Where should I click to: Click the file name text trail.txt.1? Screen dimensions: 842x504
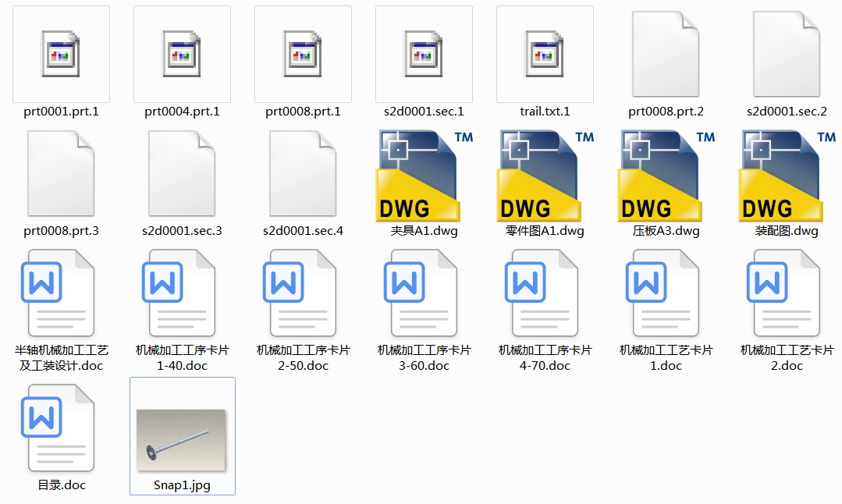click(545, 112)
